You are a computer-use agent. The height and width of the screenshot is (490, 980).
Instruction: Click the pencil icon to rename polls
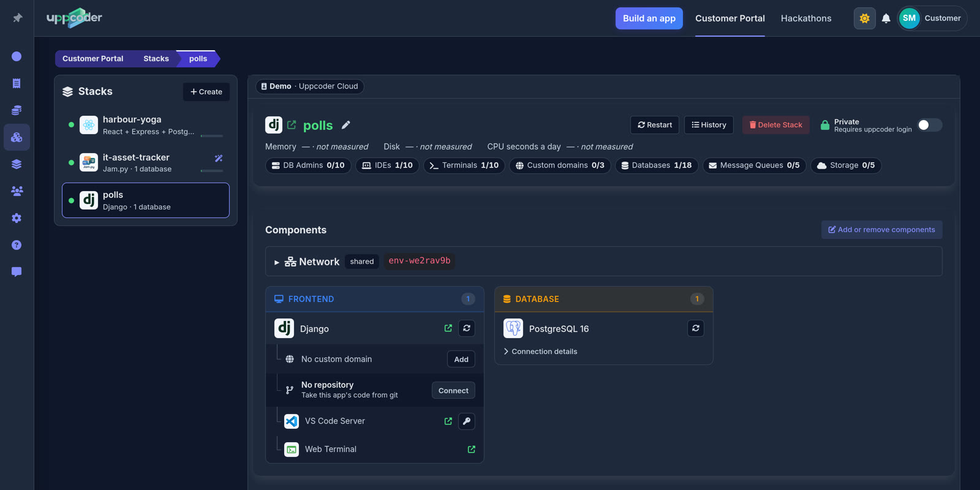[346, 125]
